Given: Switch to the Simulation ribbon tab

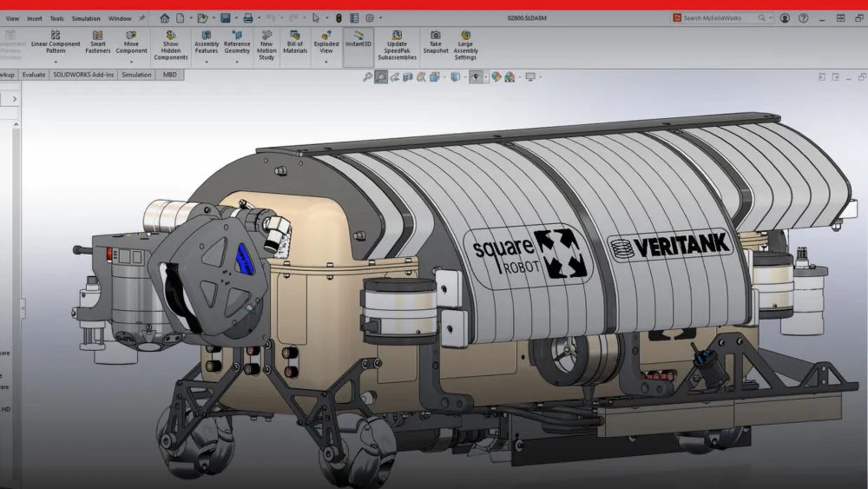Looking at the screenshot, I should 136,75.
